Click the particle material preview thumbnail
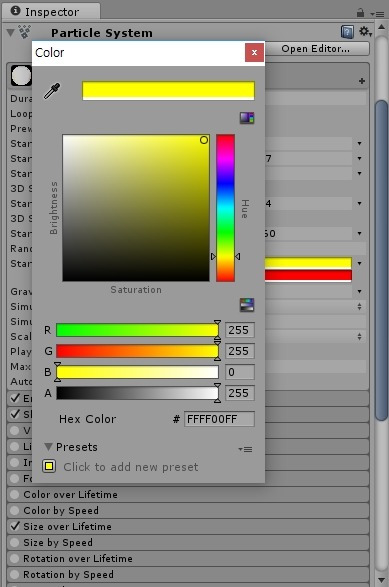Image resolution: width=389 pixels, height=587 pixels. click(21, 76)
